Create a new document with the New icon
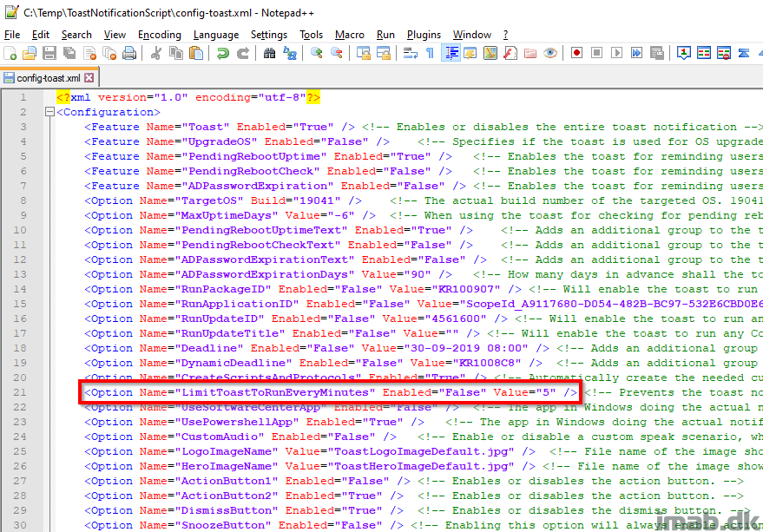The image size is (763, 532). click(x=10, y=53)
